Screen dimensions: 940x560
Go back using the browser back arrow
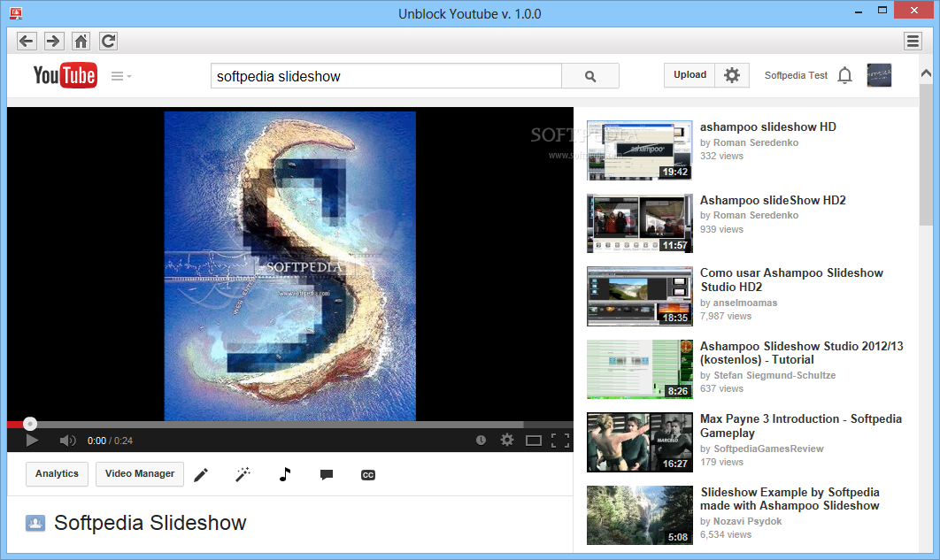pos(26,42)
